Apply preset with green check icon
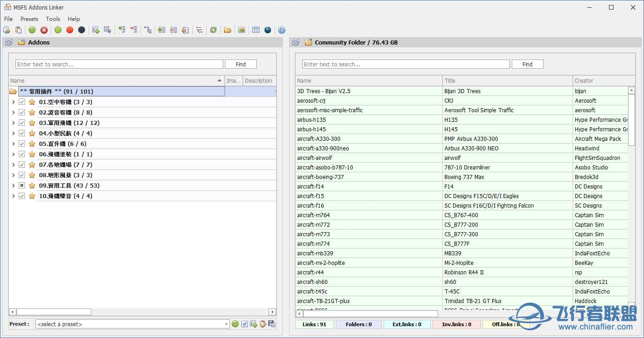The height and width of the screenshot is (338, 644). coord(235,324)
